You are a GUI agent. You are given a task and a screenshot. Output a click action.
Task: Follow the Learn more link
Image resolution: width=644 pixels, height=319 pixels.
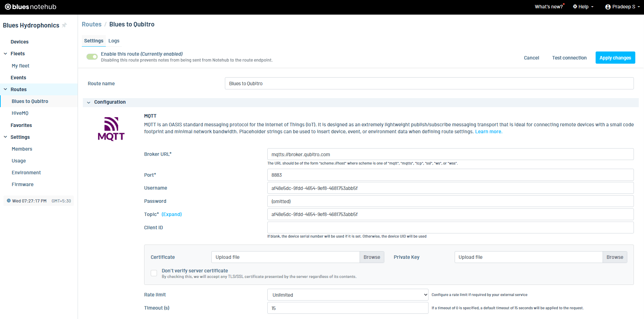tap(489, 131)
